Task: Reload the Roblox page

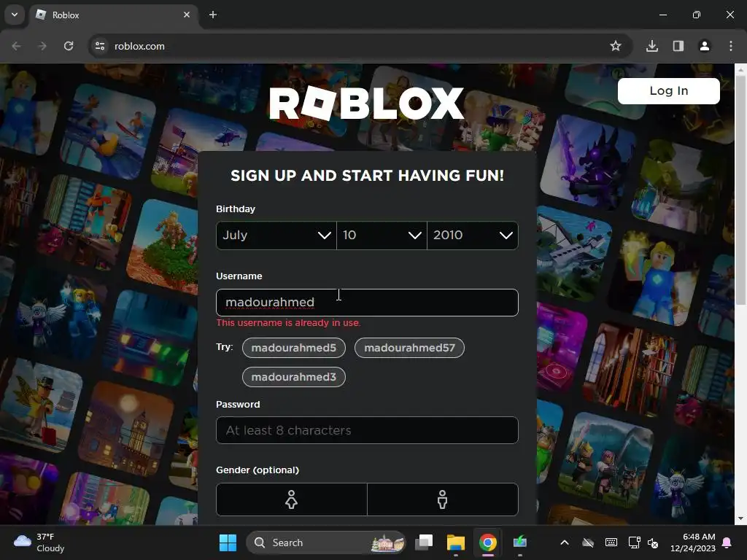Action: [x=69, y=46]
